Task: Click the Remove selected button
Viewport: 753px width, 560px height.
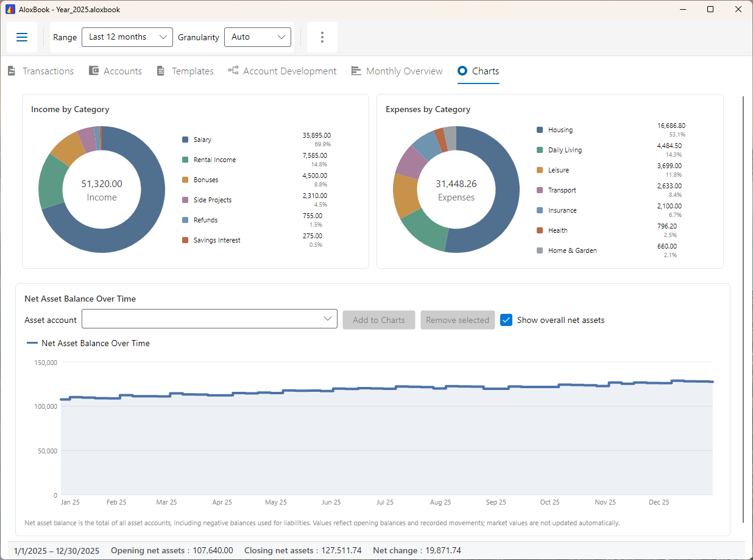Action: click(458, 320)
